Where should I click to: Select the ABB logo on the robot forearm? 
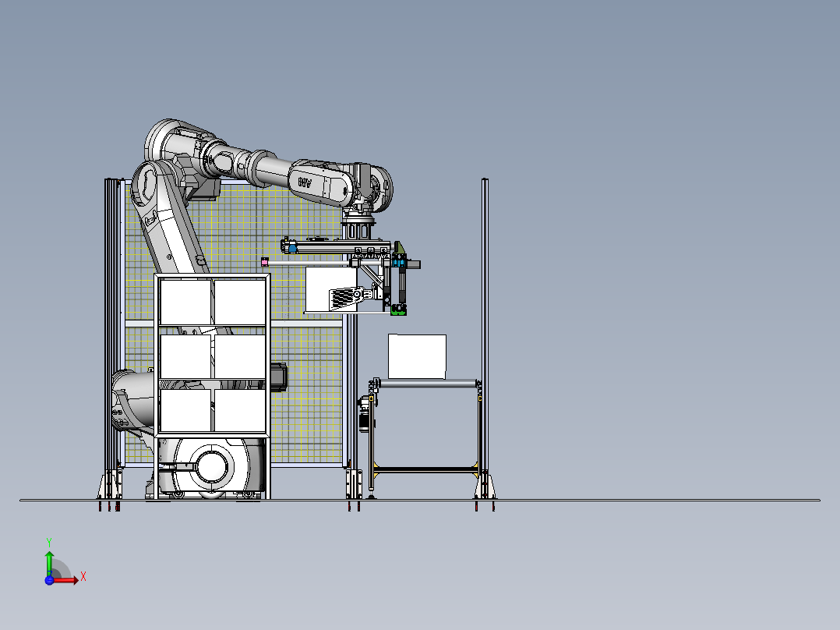point(305,182)
